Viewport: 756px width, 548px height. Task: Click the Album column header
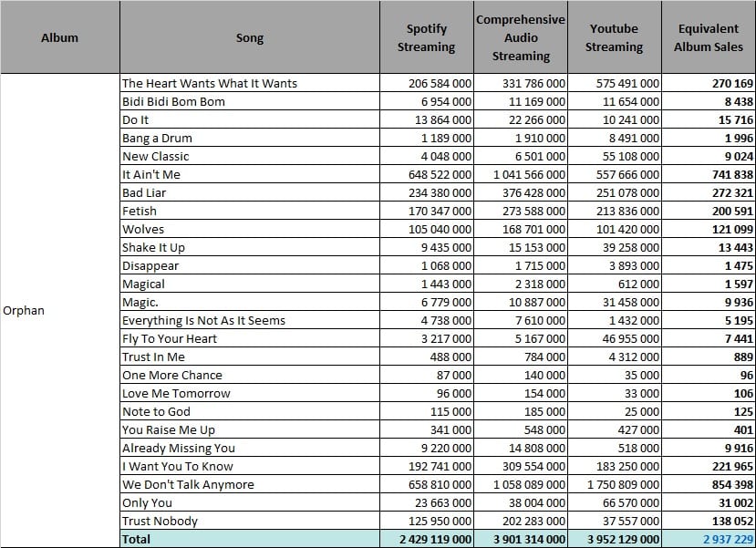click(60, 37)
